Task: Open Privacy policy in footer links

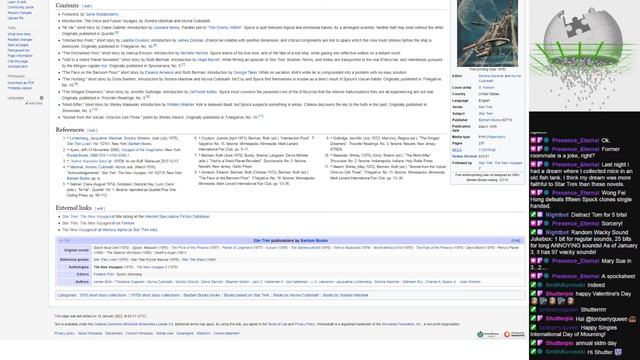Action: 64,333
